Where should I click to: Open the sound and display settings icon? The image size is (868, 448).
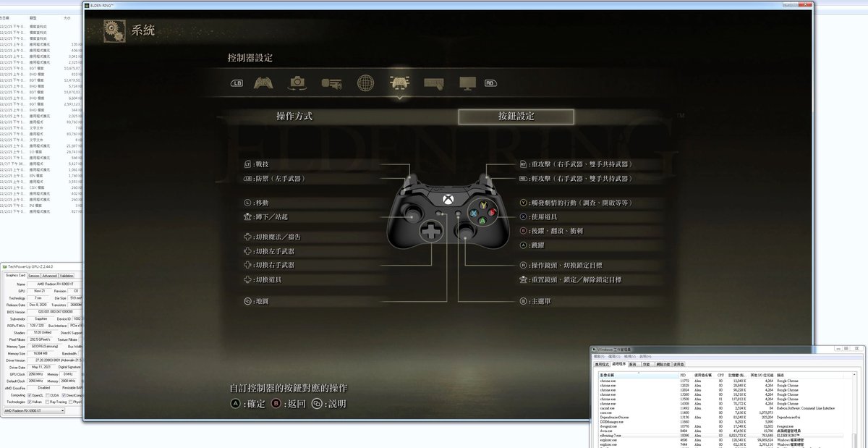[x=331, y=83]
